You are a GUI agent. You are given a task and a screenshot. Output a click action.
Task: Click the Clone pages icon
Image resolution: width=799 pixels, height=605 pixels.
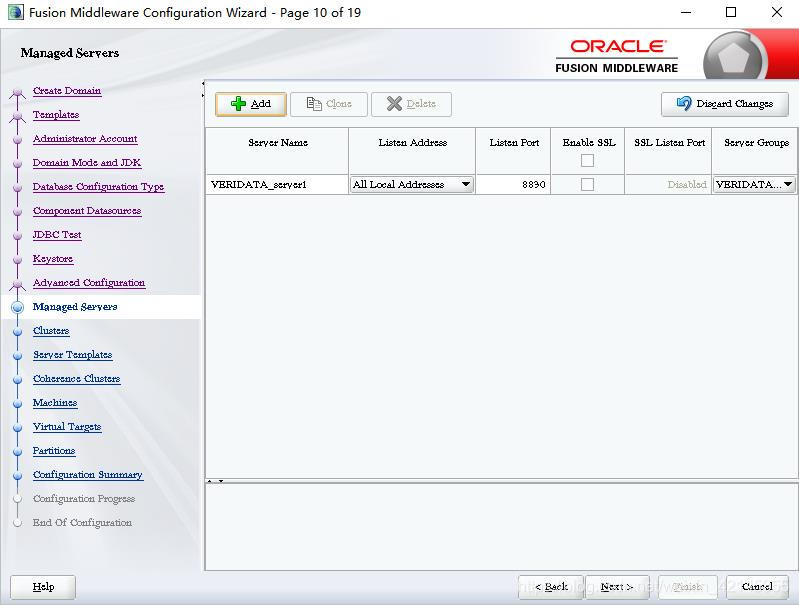(x=314, y=104)
